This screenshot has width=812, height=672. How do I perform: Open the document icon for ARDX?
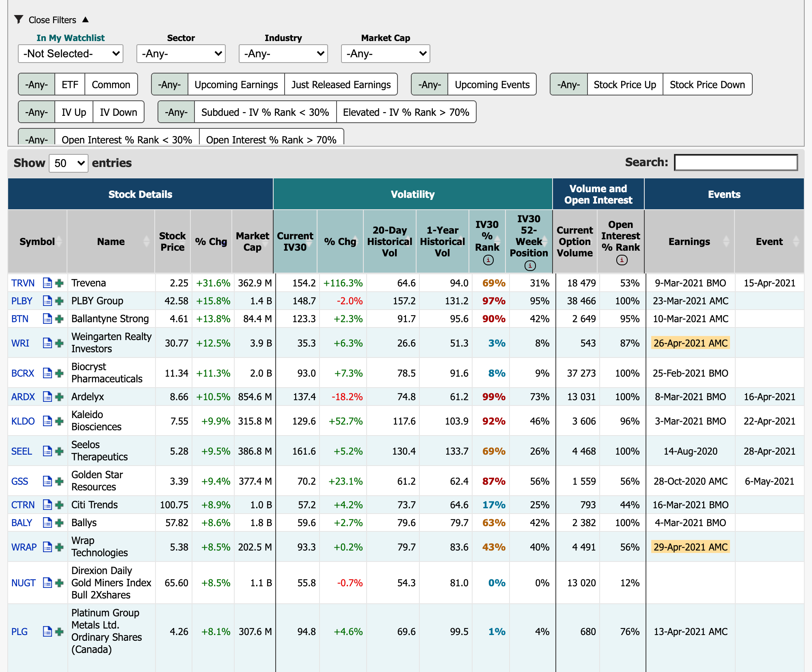(x=48, y=397)
